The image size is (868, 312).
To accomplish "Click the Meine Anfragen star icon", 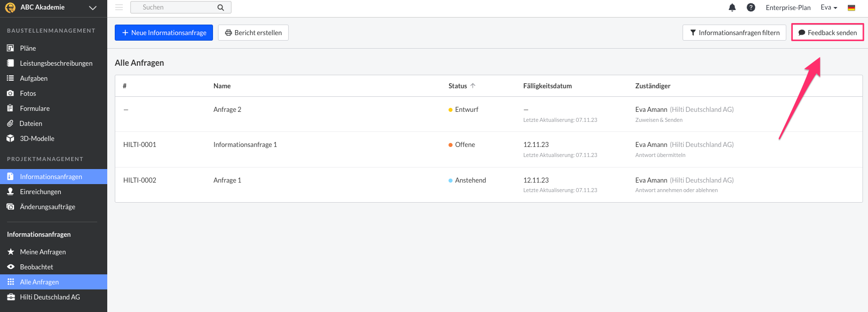I will coord(11,252).
